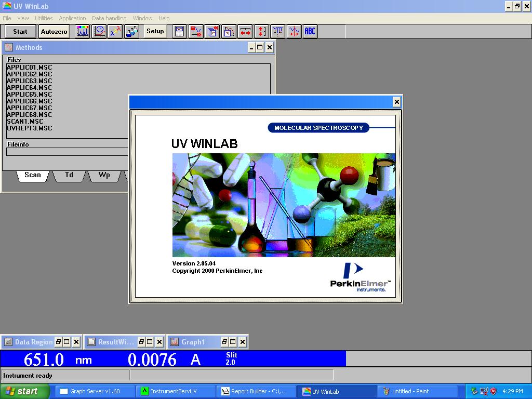Screen dimensions: 532x399
Task: Switch to the Wp tab
Action: [x=103, y=175]
